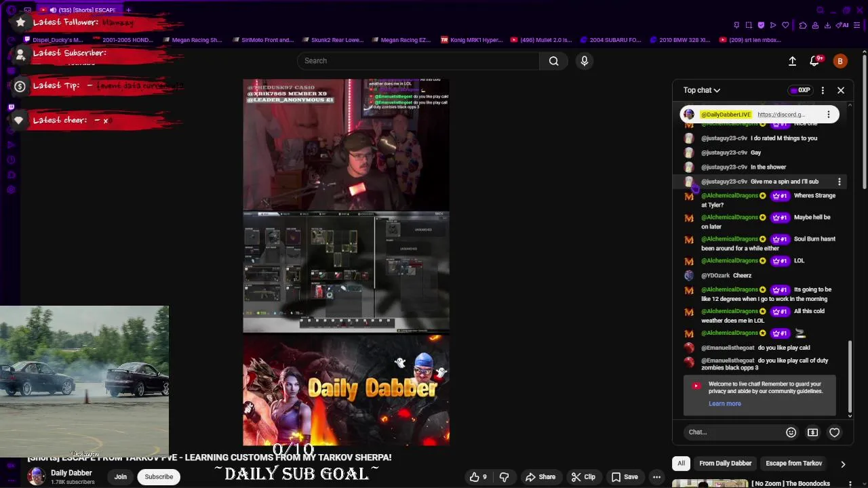Open the browser ad-blocker shield icon
This screenshot has width=868, height=488.
(761, 25)
